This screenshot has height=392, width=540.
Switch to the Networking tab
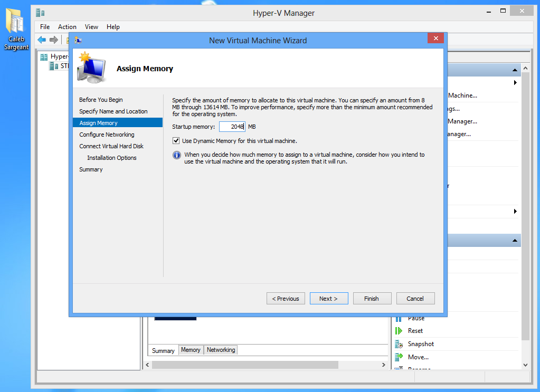click(x=221, y=350)
